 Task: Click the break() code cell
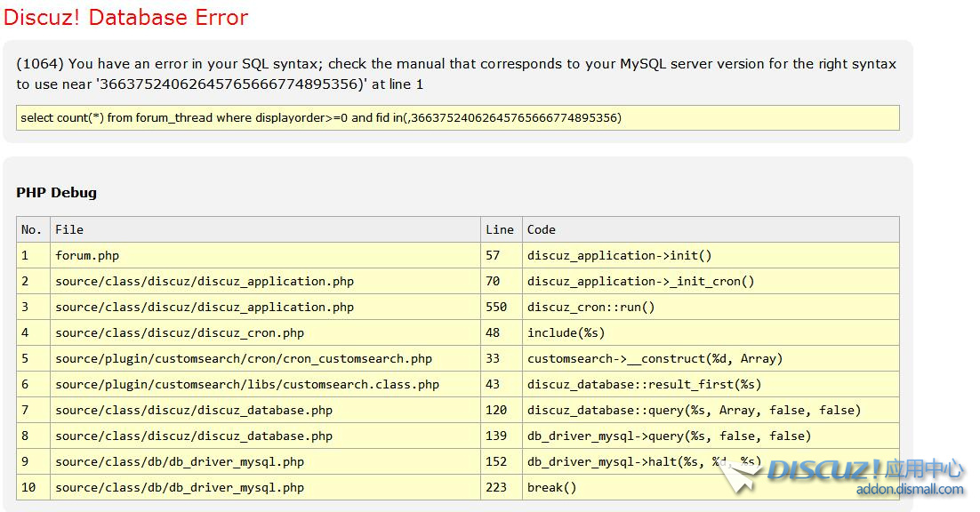[x=551, y=487]
